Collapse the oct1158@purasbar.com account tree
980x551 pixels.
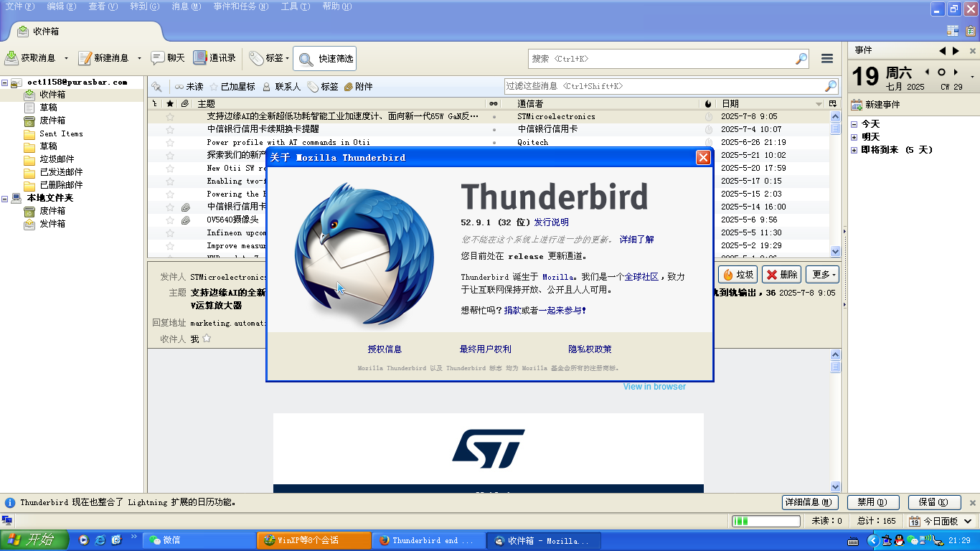coord(5,83)
